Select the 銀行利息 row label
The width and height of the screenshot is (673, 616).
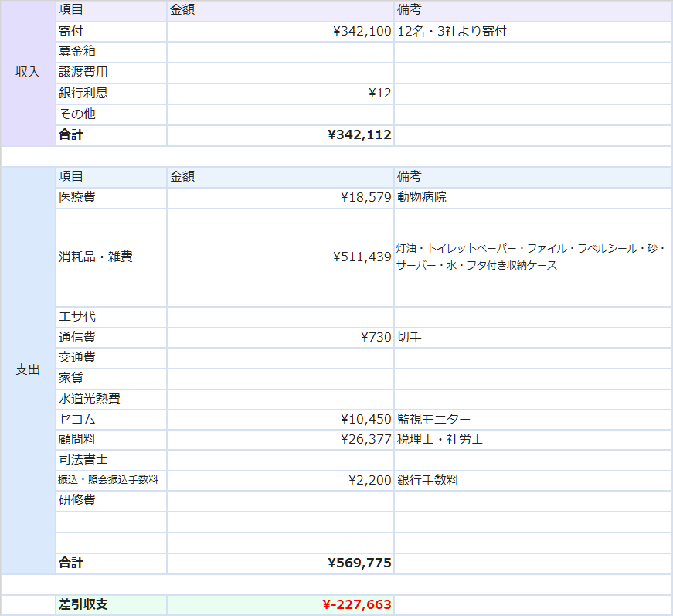point(83,94)
